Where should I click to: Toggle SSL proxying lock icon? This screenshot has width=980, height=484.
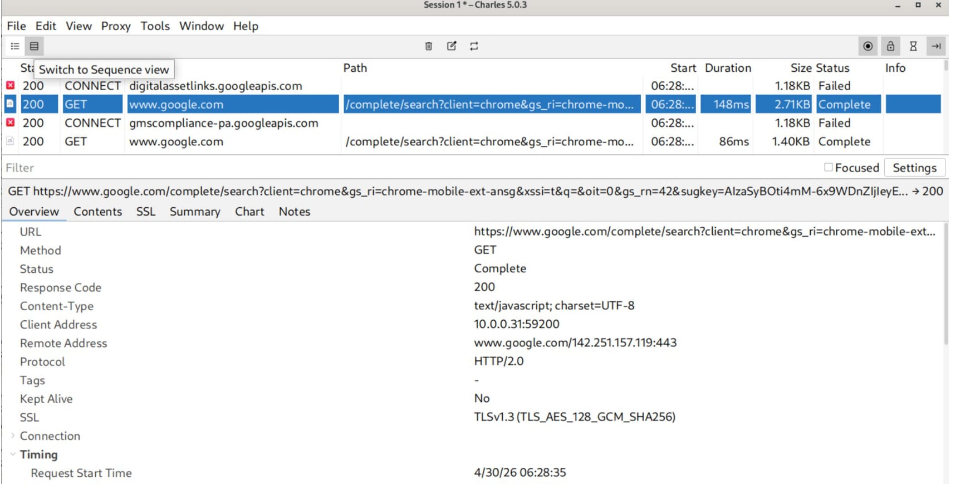coord(890,46)
